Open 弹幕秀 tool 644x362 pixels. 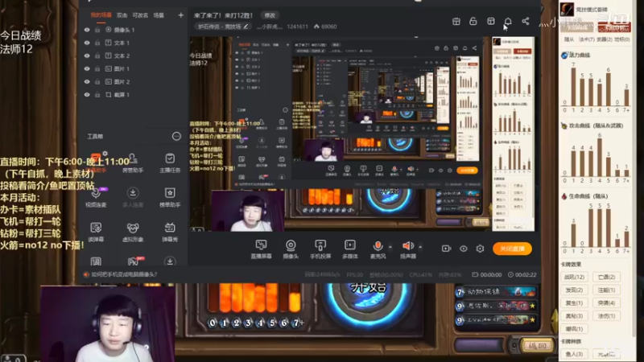[170, 232]
